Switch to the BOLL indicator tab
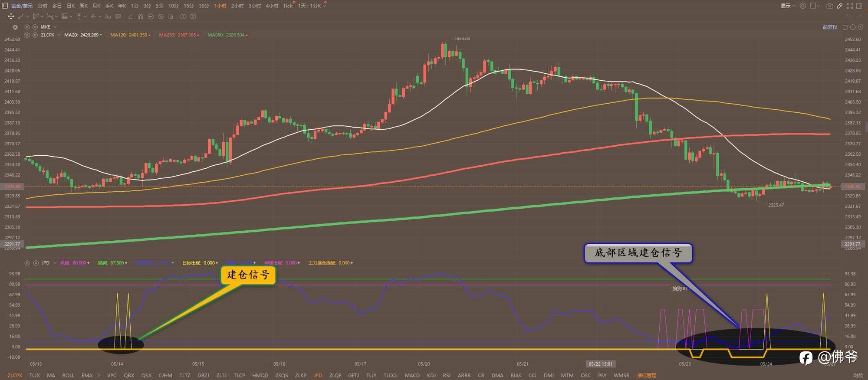The image size is (868, 380). (68, 375)
